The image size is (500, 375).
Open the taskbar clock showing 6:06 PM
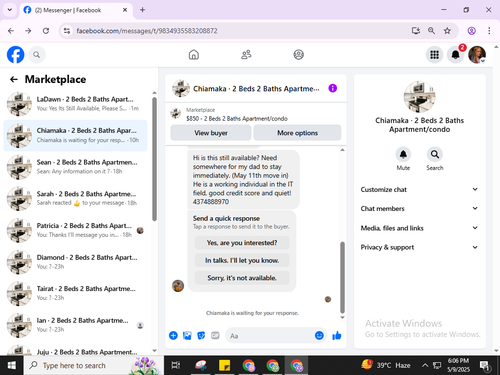coord(458,365)
